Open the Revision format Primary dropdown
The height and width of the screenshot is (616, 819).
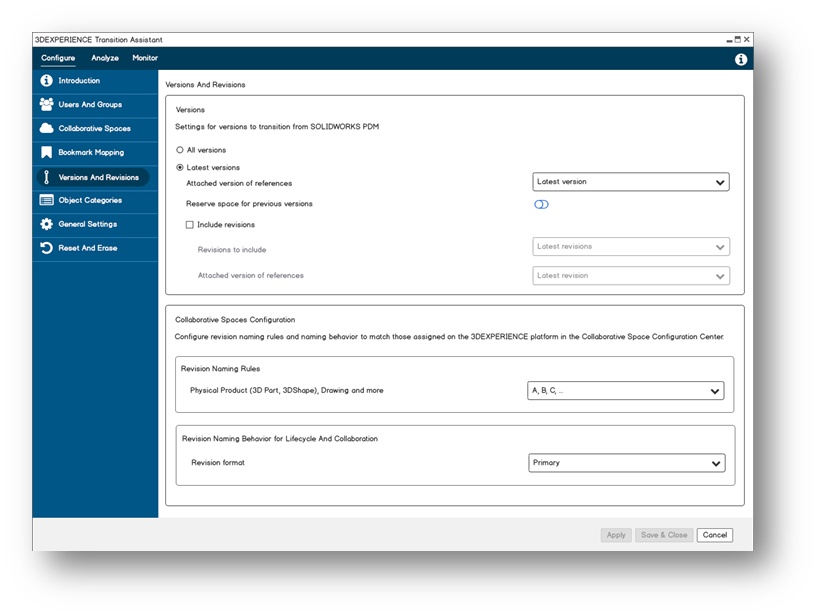tap(627, 463)
